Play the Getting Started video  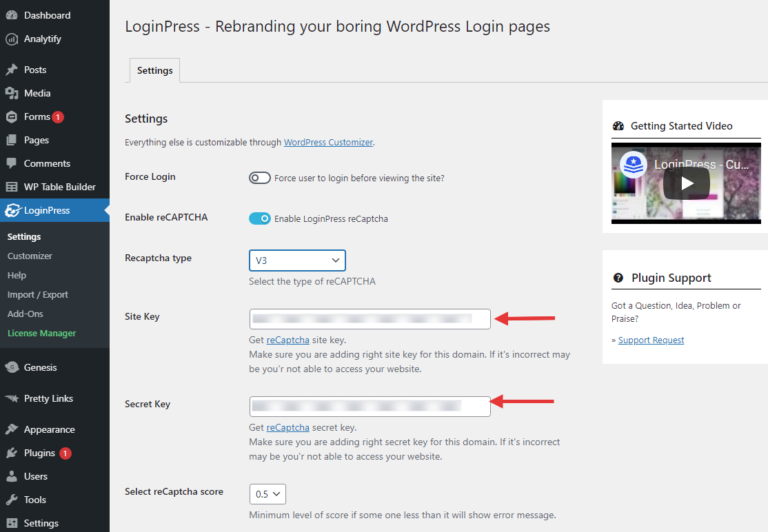[x=686, y=183]
